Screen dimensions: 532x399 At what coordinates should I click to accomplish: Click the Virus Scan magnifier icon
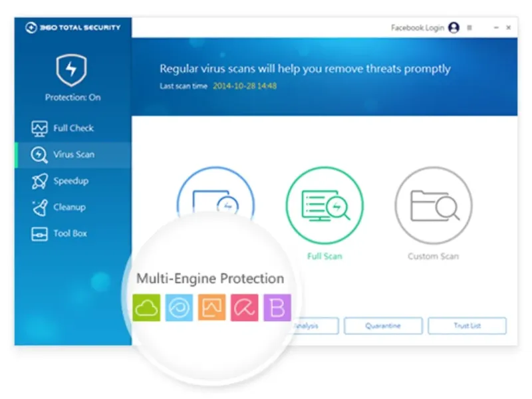pyautogui.click(x=39, y=155)
